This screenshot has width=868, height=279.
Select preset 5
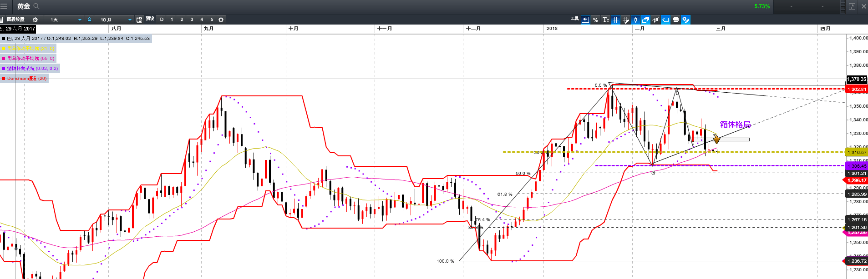click(212, 20)
